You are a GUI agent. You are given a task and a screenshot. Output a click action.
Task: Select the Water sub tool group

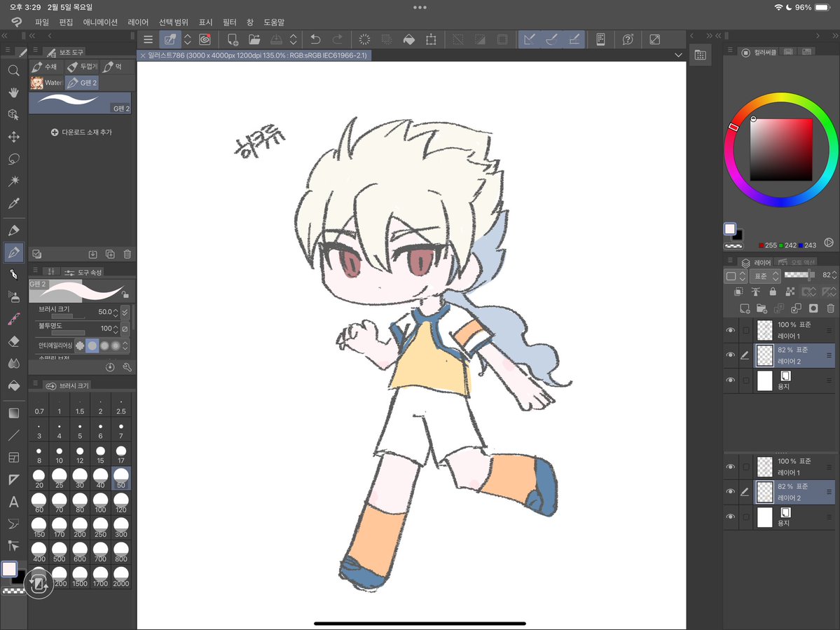(x=47, y=83)
